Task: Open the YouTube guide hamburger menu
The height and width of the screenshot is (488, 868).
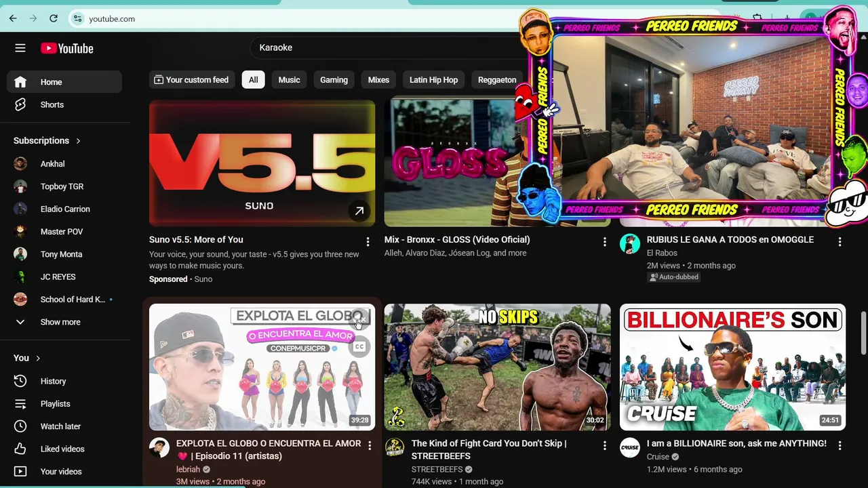Action: tap(20, 48)
